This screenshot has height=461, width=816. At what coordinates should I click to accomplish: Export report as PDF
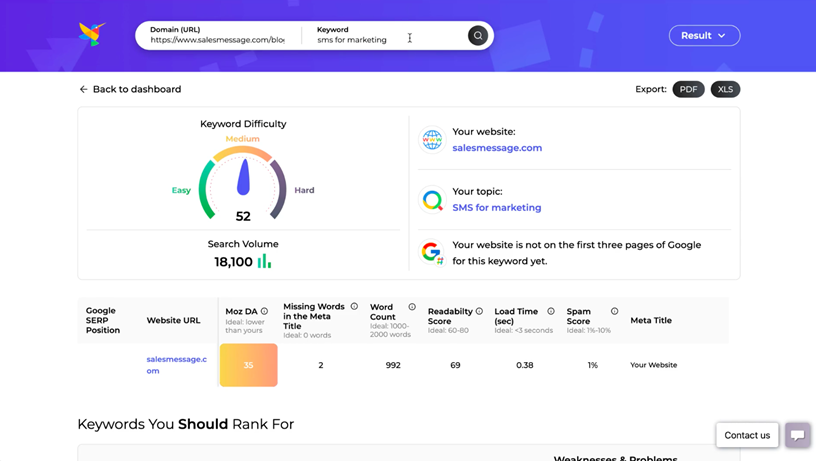pos(688,89)
